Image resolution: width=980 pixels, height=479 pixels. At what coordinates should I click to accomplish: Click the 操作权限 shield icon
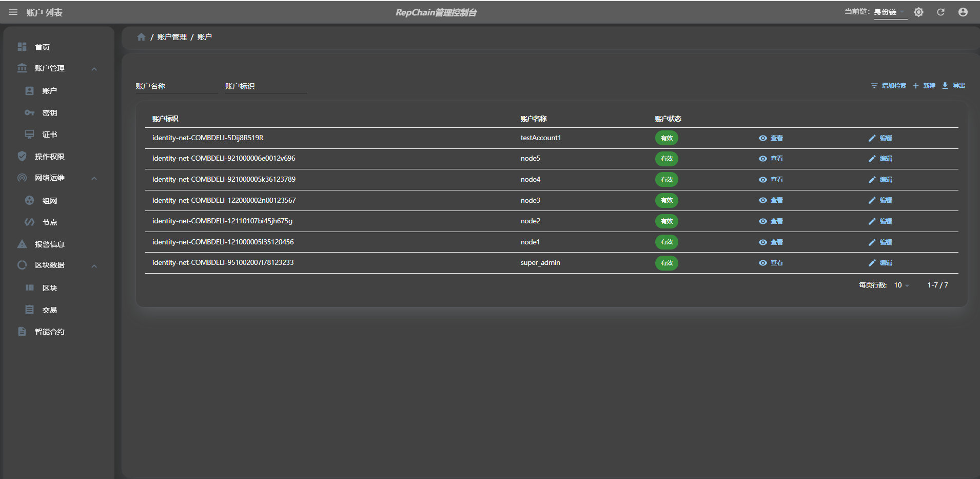(22, 156)
